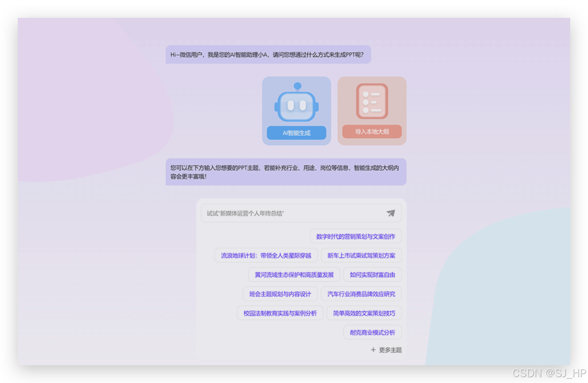The height and width of the screenshot is (383, 588).
Task: Choose topic 汽车行业消费品牌效应研究
Action: click(361, 294)
